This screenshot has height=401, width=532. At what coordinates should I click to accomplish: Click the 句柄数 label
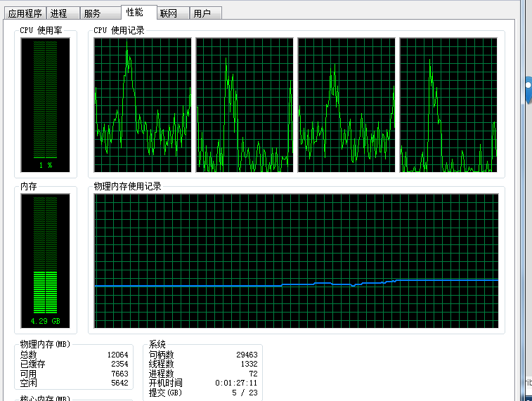(161, 355)
